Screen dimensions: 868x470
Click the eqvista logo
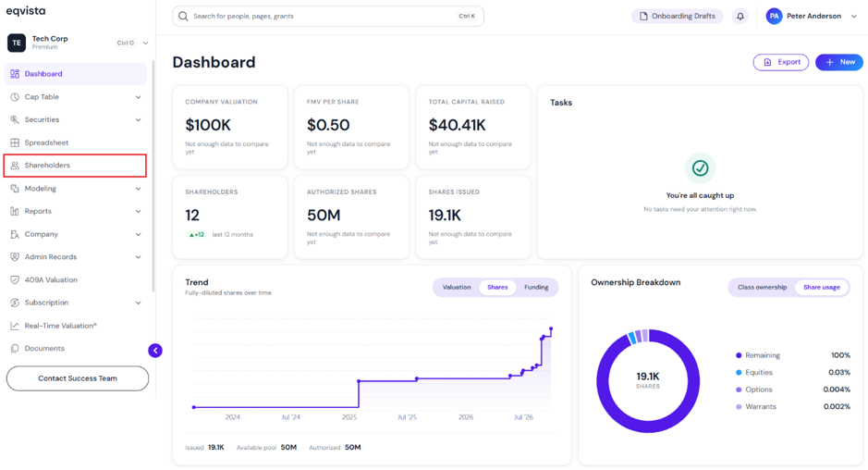point(26,11)
